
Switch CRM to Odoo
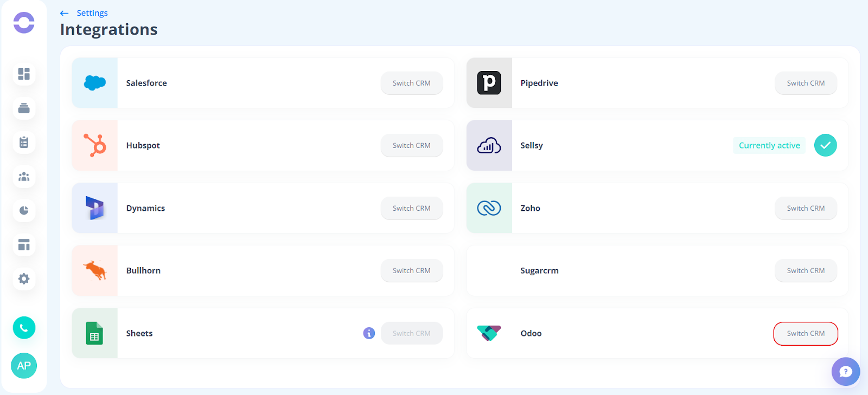point(806,333)
